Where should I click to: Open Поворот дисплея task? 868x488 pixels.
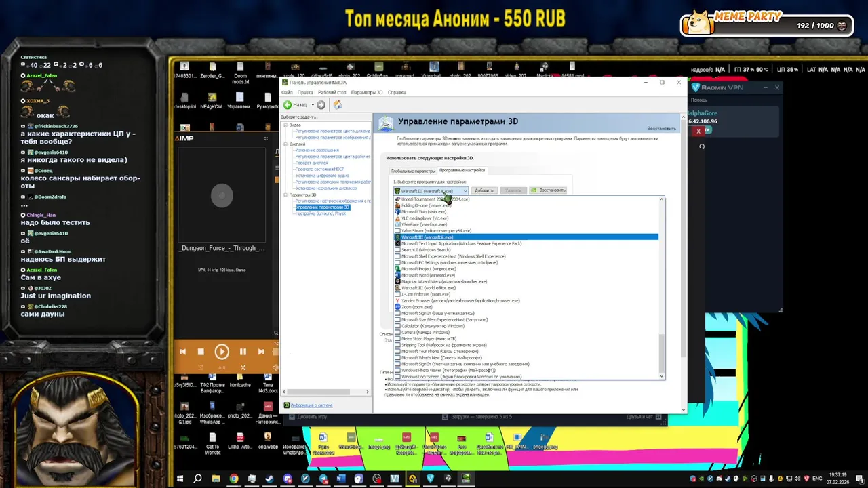pyautogui.click(x=311, y=163)
